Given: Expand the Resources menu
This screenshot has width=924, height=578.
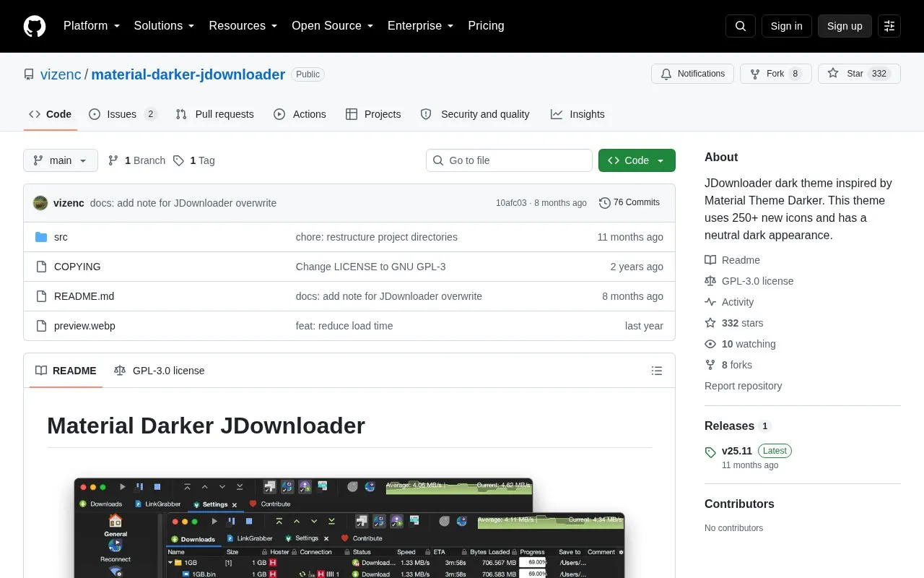Looking at the screenshot, I should (x=243, y=26).
